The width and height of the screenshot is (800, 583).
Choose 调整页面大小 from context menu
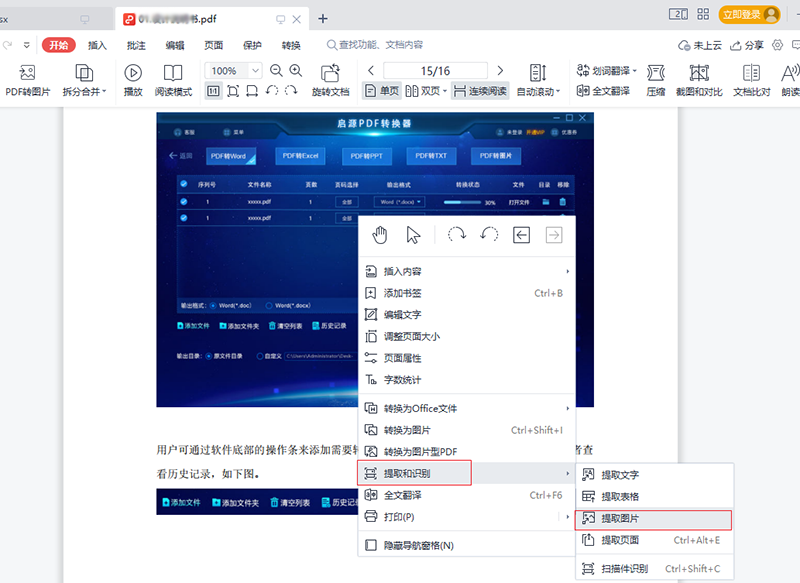[467, 337]
